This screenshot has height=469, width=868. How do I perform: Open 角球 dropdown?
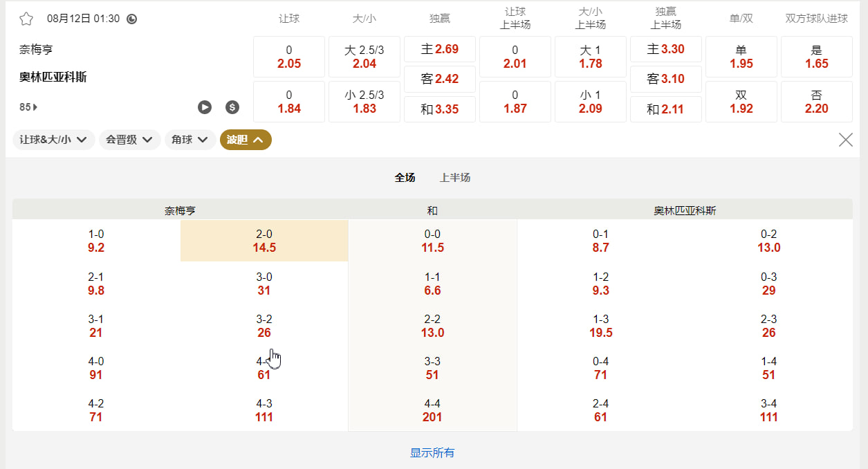(190, 140)
